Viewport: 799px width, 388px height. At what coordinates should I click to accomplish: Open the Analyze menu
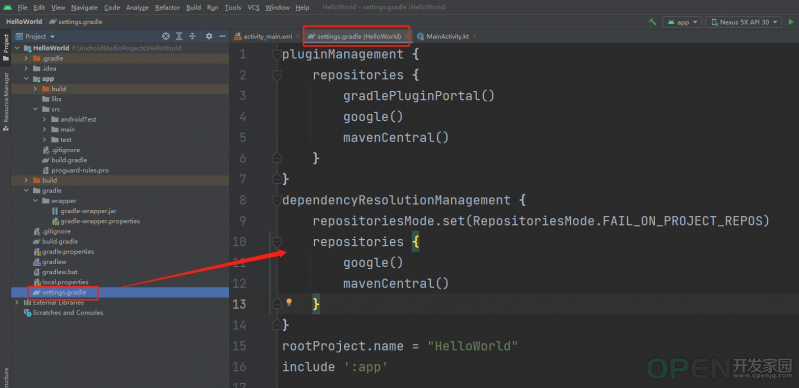[x=137, y=8]
